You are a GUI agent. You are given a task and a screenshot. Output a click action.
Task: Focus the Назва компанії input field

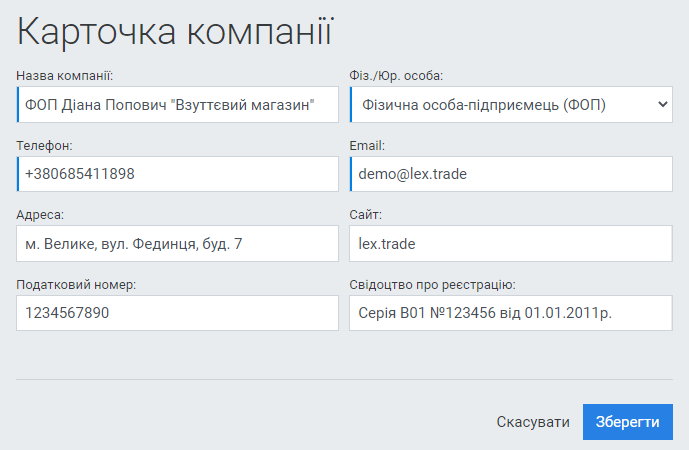pyautogui.click(x=178, y=104)
